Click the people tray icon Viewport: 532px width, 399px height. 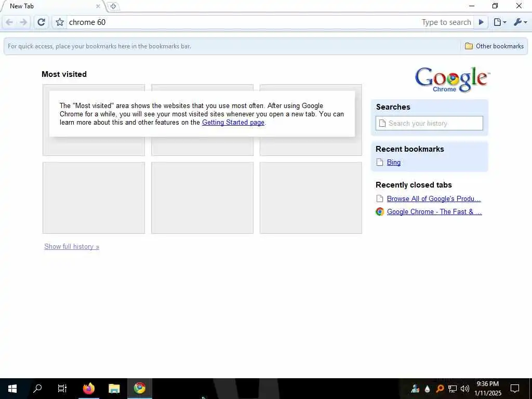pyautogui.click(x=415, y=389)
